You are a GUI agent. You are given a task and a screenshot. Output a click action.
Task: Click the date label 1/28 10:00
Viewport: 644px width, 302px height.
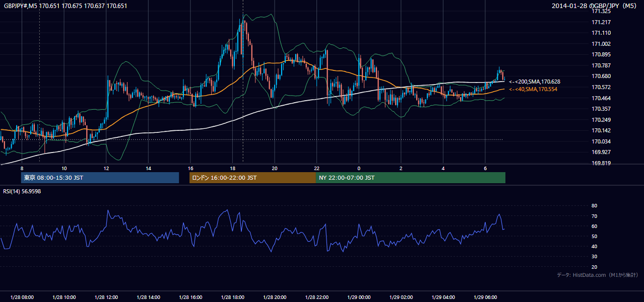pyautogui.click(x=64, y=297)
